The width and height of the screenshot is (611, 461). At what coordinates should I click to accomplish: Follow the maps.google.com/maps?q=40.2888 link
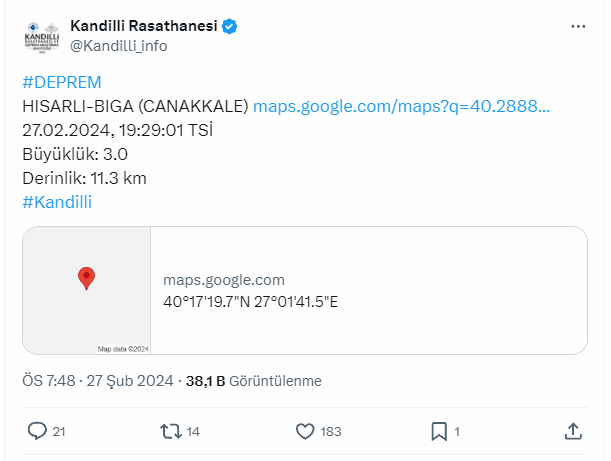(x=402, y=106)
